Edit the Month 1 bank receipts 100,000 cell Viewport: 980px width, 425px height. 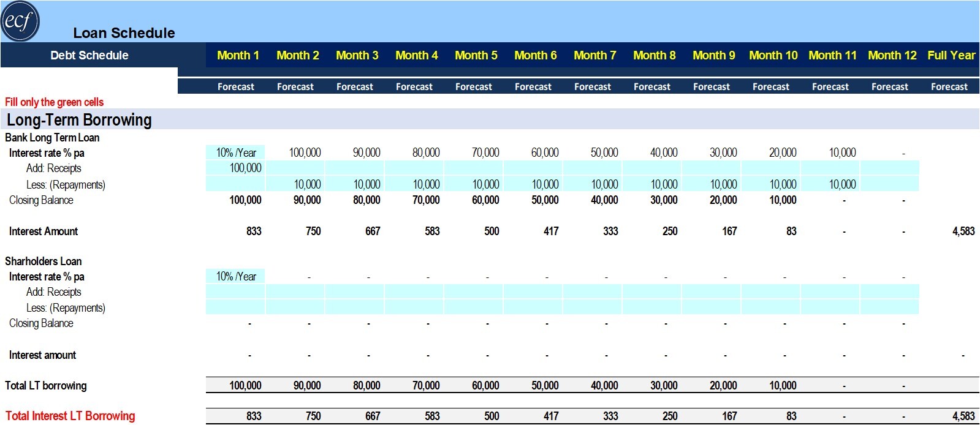[x=235, y=168]
